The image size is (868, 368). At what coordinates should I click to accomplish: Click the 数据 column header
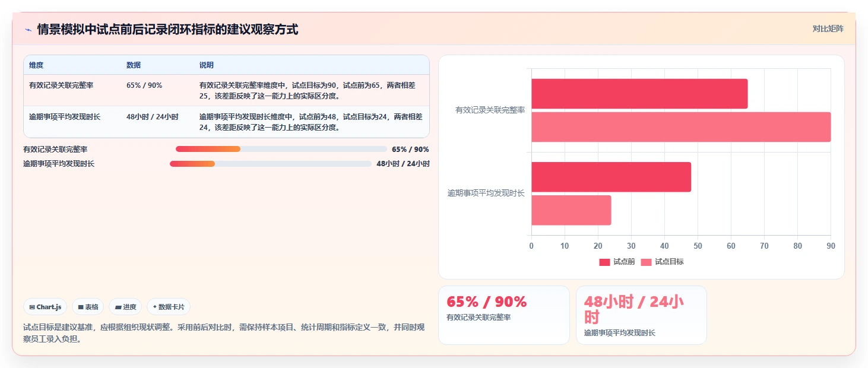(134, 65)
